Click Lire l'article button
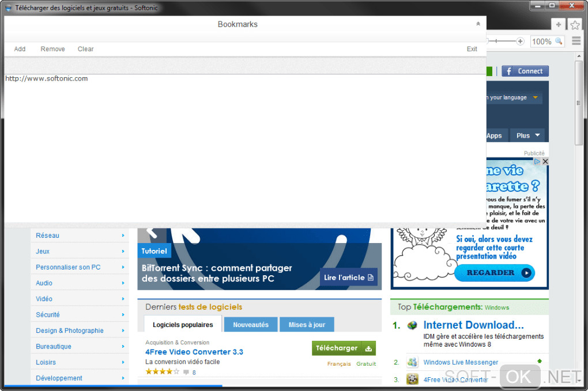Image resolution: width=588 pixels, height=391 pixels. click(x=349, y=278)
